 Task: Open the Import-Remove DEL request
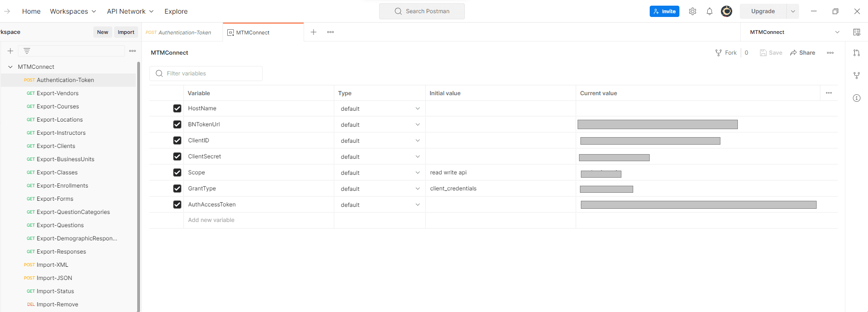68,304
